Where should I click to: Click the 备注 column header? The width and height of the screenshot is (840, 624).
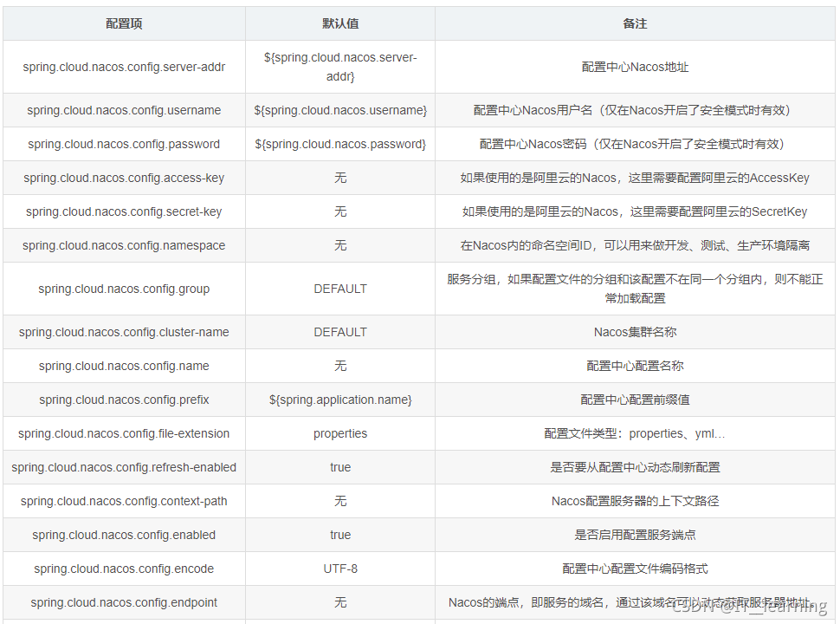click(635, 23)
